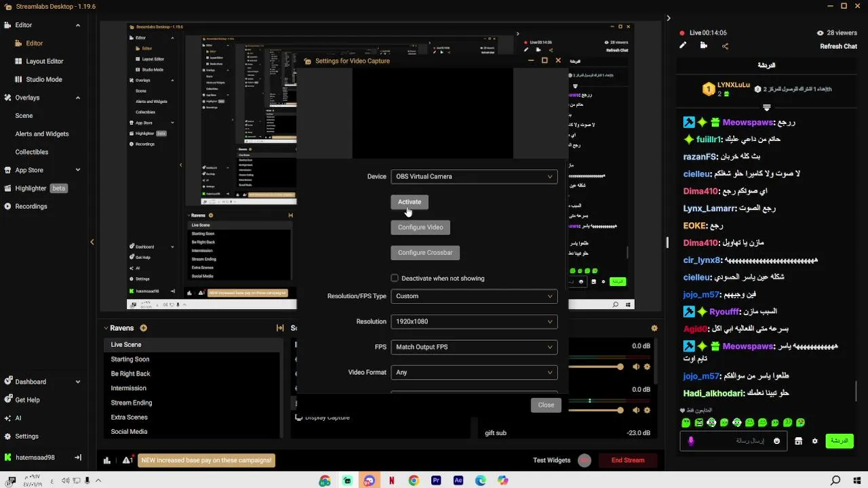Screen dimensions: 868x488
Task: Open the Resolution/FPS Type dropdown
Action: [474, 296]
